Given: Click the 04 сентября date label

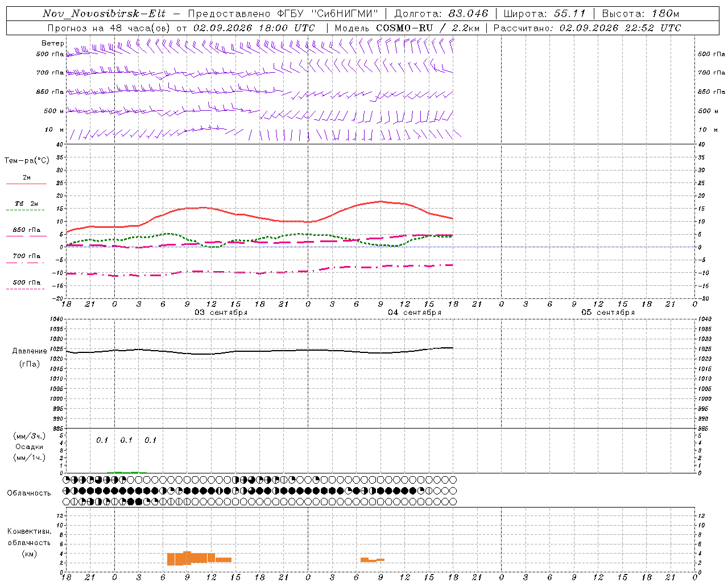Looking at the screenshot, I should (x=415, y=312).
